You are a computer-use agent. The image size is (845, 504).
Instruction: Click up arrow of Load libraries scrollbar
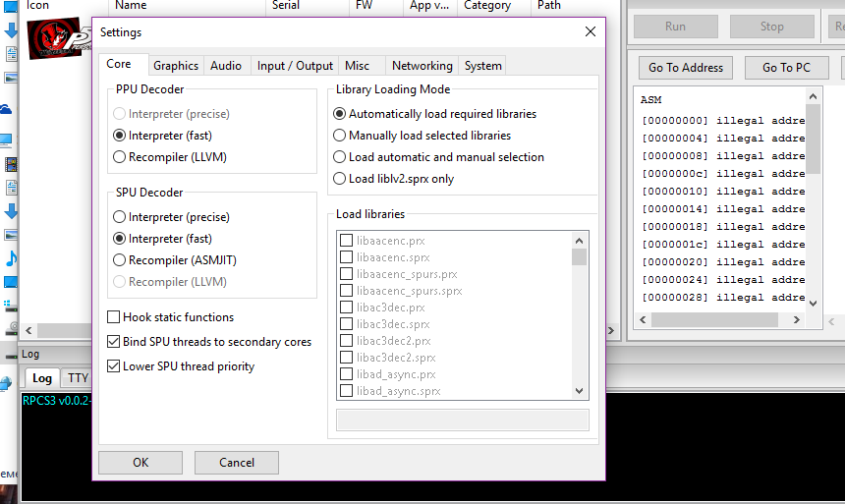click(579, 240)
